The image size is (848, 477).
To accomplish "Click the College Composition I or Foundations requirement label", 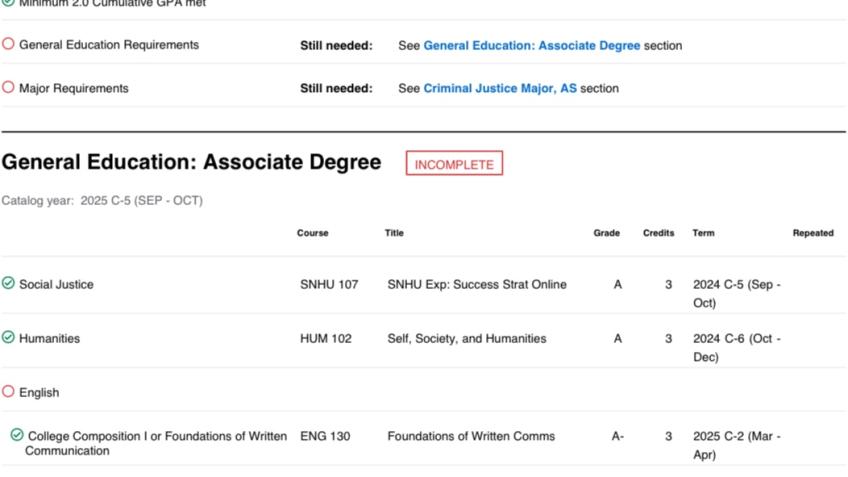I will 156,443.
